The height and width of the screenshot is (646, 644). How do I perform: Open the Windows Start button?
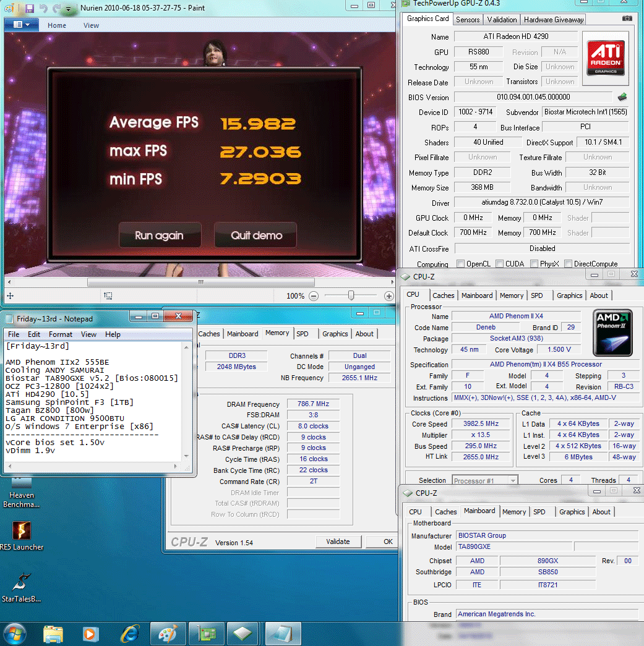tap(15, 634)
